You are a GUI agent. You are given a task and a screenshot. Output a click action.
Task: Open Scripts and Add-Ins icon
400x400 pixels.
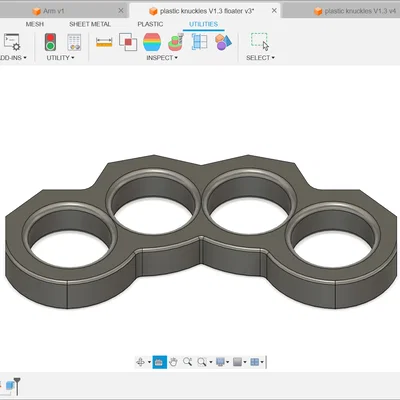coord(12,42)
